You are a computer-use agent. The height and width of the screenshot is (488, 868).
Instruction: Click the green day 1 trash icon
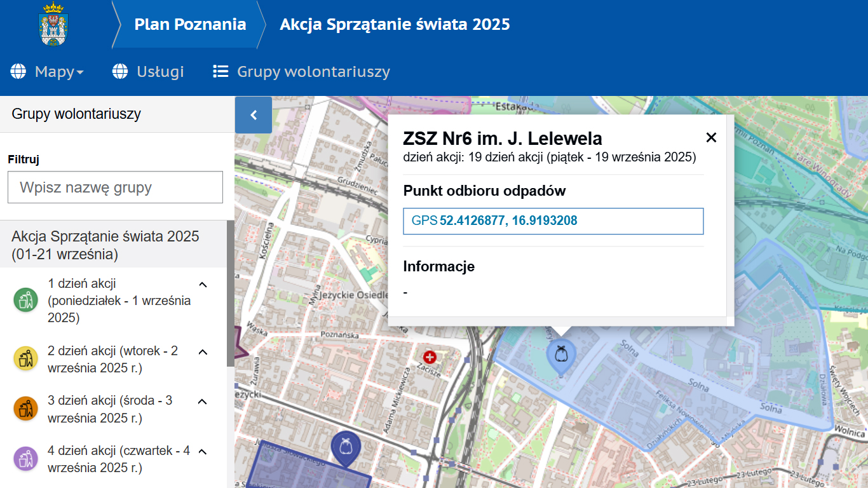(25, 300)
